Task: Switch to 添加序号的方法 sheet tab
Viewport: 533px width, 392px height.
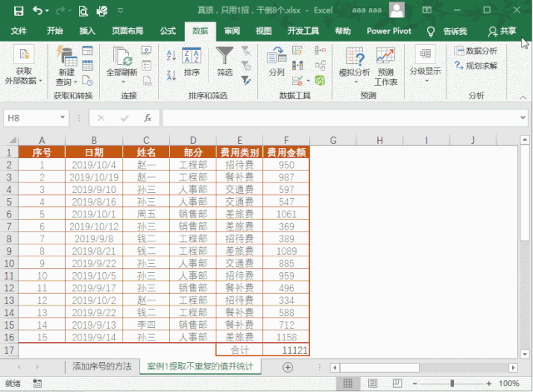Action: click(x=102, y=367)
